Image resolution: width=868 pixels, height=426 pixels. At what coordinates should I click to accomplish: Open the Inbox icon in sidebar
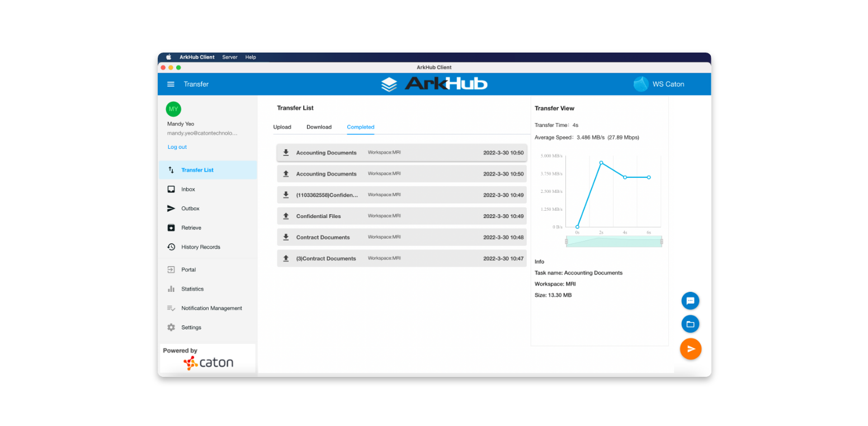(x=171, y=190)
